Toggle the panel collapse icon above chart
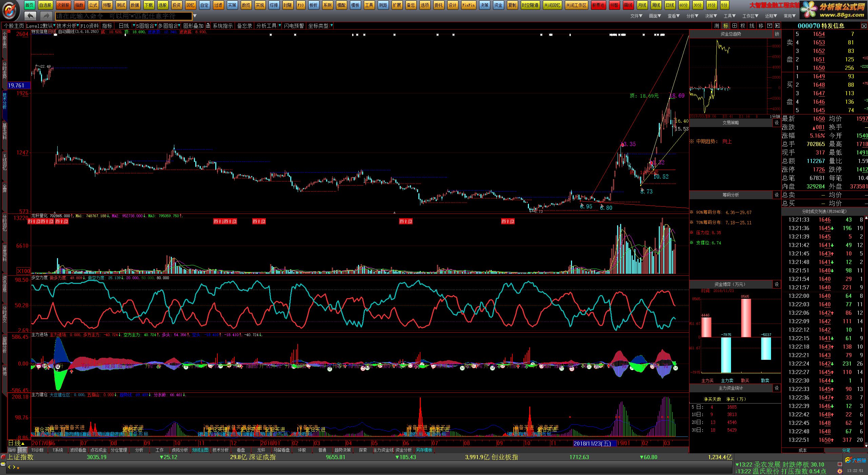Screen dimensions: 868x475 770,26
